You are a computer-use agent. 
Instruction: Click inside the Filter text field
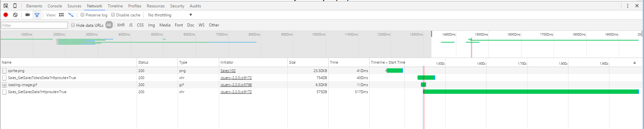click(x=35, y=25)
